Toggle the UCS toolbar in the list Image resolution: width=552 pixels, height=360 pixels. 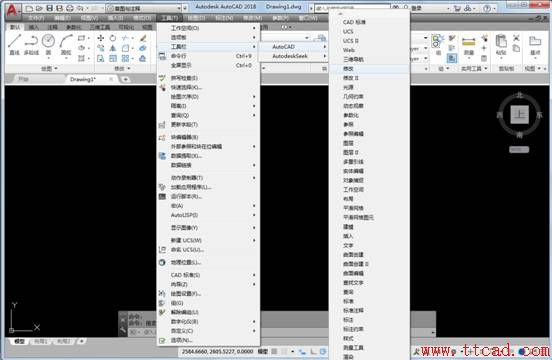click(x=369, y=32)
